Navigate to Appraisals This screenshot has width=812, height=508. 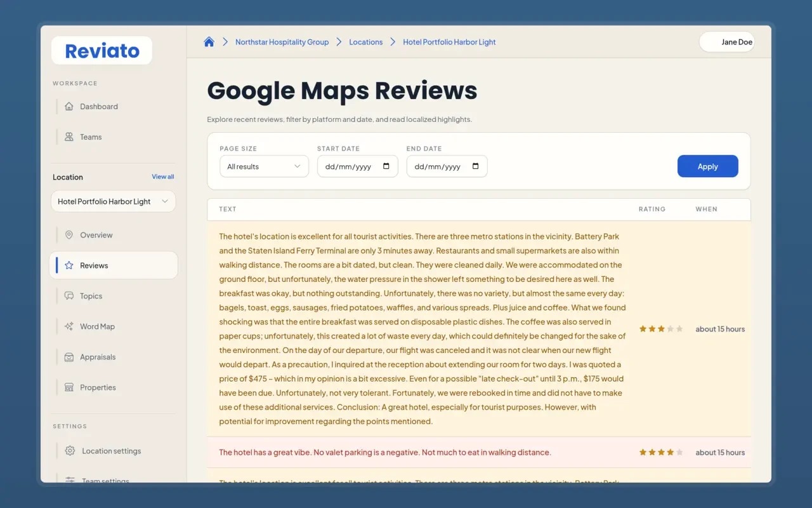[114, 357]
